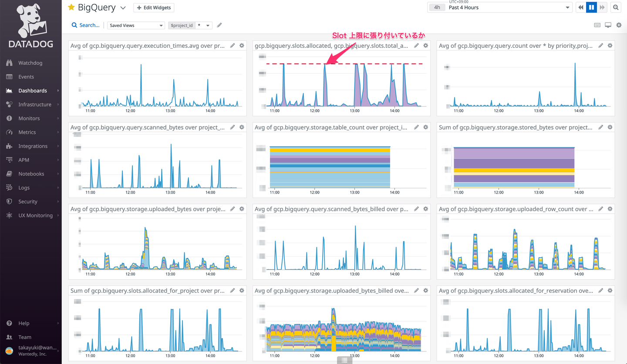Step back in time with rewind button
Image resolution: width=627 pixels, height=364 pixels.
[x=581, y=7]
